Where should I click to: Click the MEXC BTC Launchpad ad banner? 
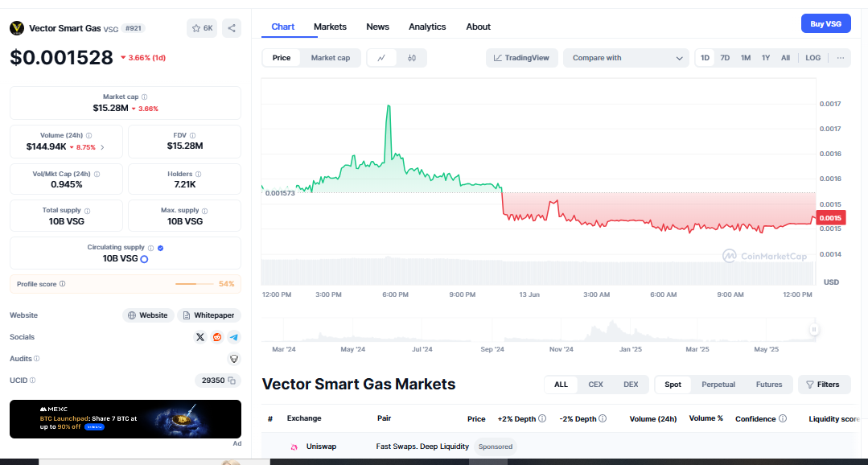(125, 419)
